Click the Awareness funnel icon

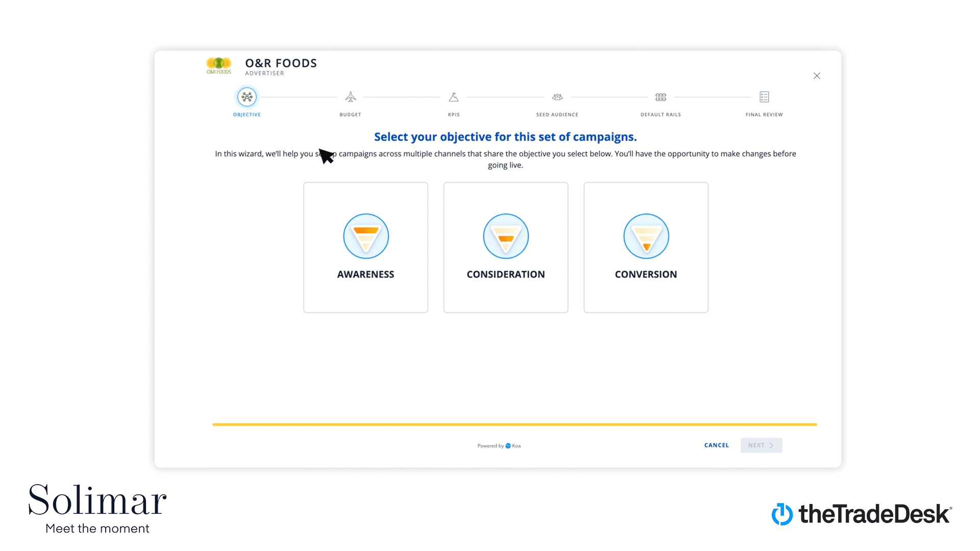(366, 236)
